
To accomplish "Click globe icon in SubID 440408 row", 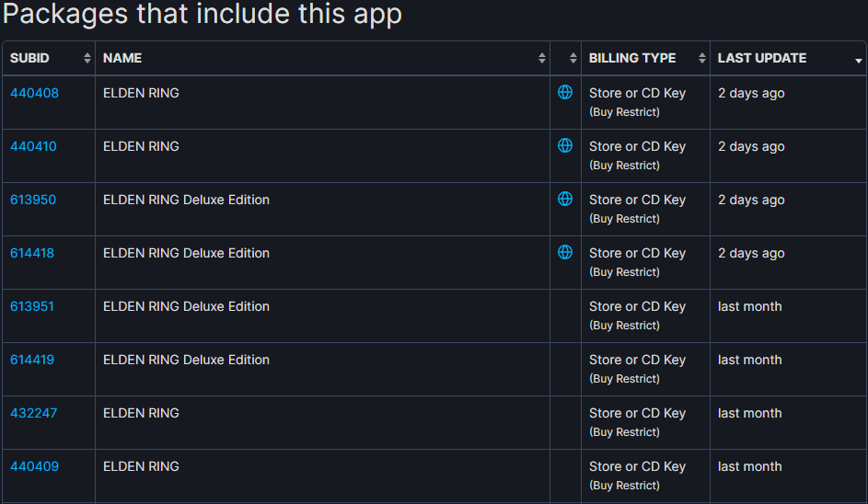I will click(x=564, y=92).
